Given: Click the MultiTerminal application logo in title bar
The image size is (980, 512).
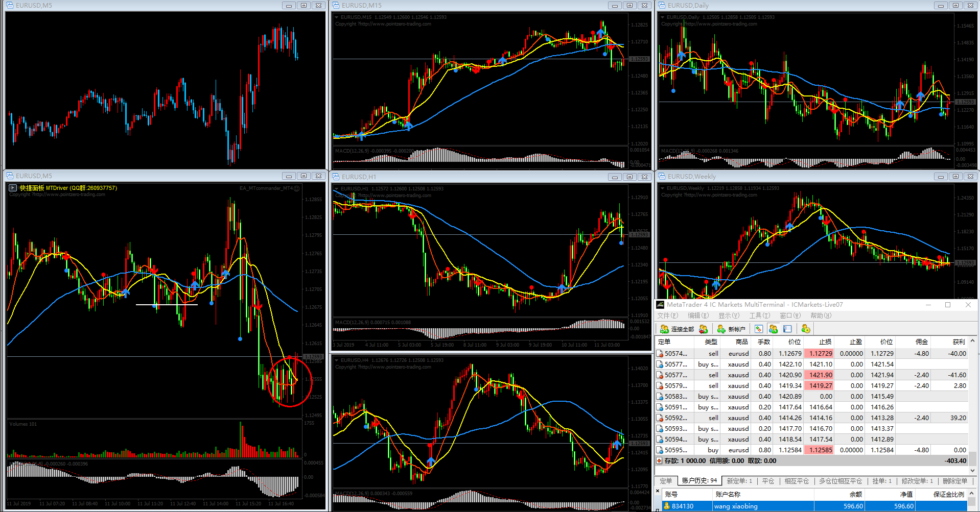Looking at the screenshot, I should tap(660, 305).
